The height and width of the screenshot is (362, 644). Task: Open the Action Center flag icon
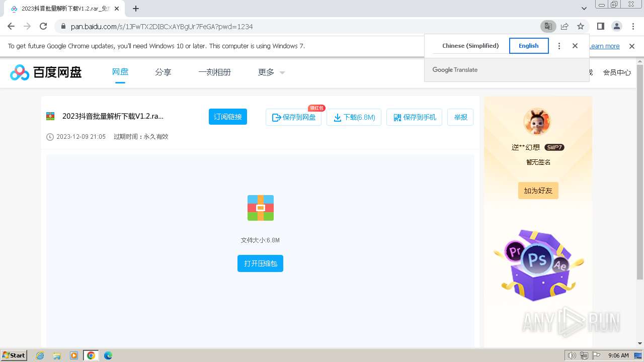(596, 355)
